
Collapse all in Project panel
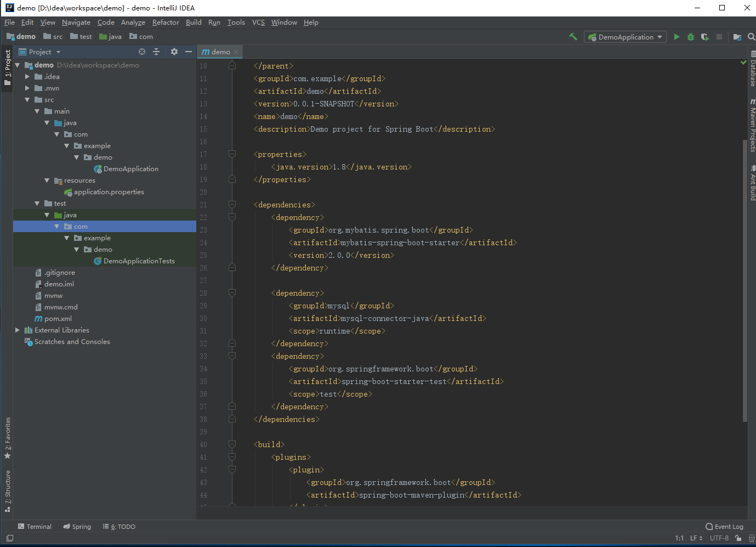pyautogui.click(x=156, y=52)
